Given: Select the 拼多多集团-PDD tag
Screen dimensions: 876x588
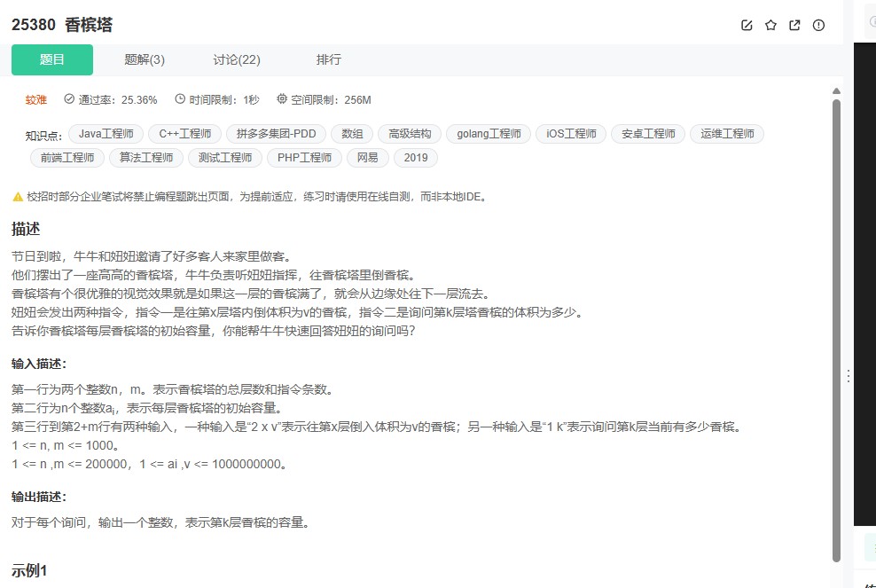Looking at the screenshot, I should pyautogui.click(x=277, y=134).
